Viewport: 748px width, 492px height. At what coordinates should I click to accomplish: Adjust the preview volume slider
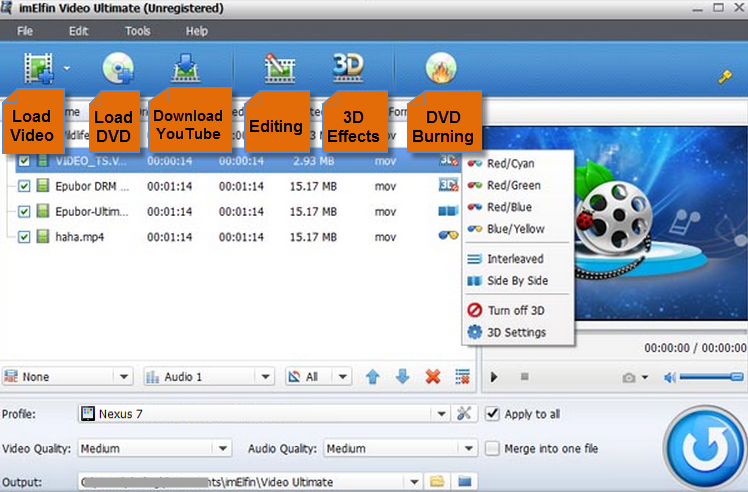click(711, 377)
